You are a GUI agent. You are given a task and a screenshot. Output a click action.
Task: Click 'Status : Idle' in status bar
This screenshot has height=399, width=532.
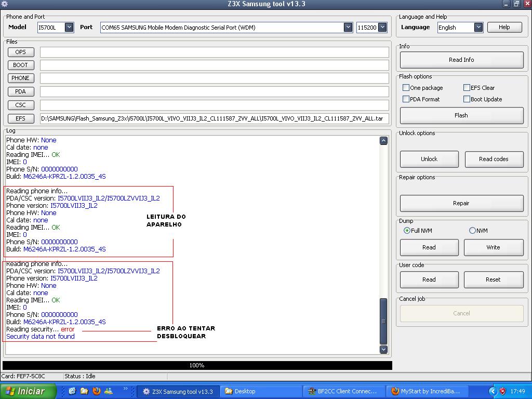pos(80,376)
